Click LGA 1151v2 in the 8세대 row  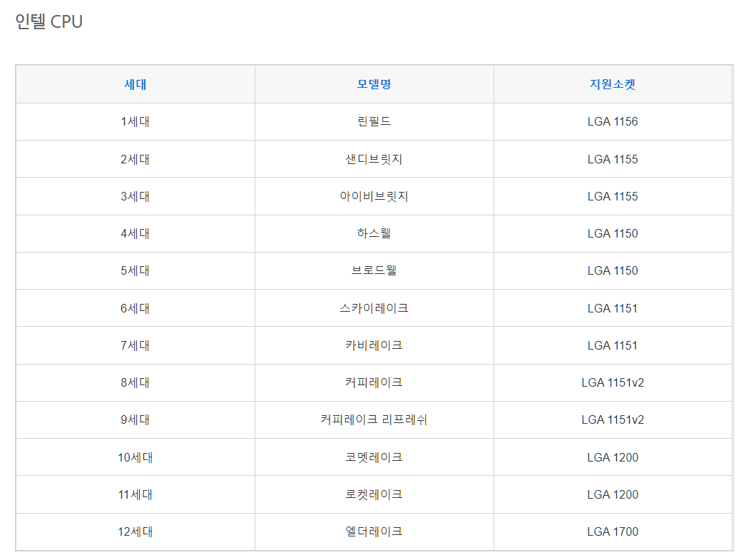click(x=613, y=382)
